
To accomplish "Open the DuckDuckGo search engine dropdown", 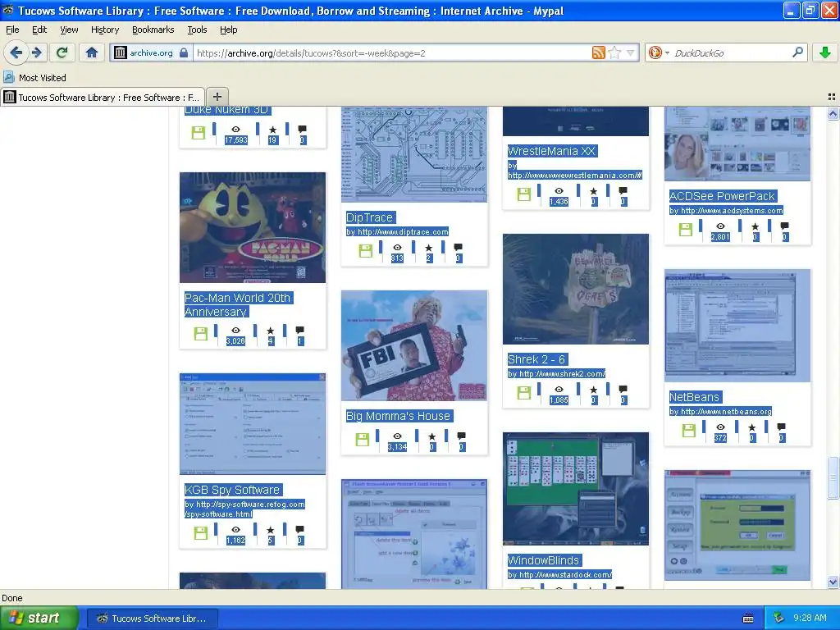I will pos(659,52).
